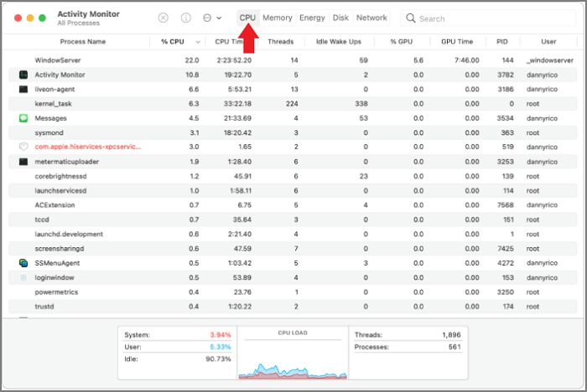Open the Disk tab
The width and height of the screenshot is (587, 392).
click(x=340, y=18)
